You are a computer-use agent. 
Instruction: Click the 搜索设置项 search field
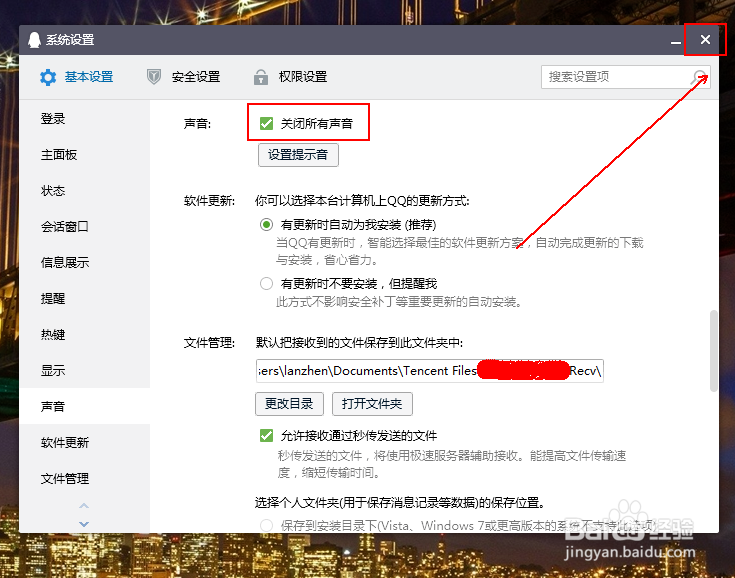(x=625, y=77)
